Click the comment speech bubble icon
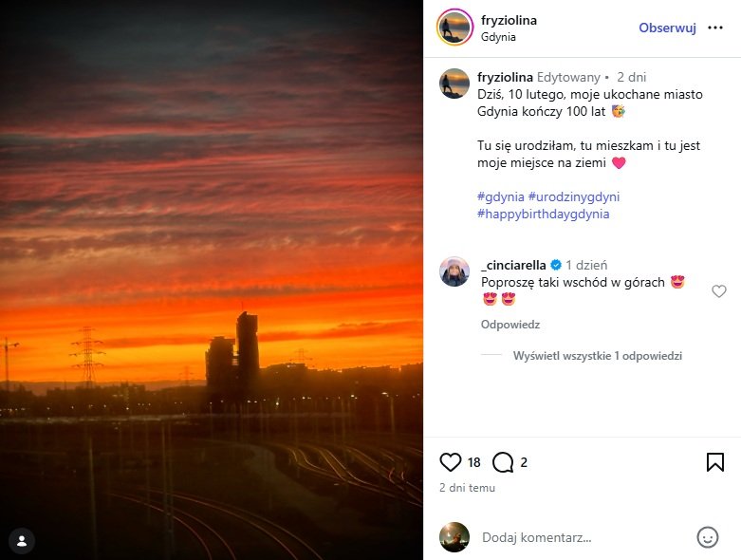The height and width of the screenshot is (560, 741). tap(503, 462)
